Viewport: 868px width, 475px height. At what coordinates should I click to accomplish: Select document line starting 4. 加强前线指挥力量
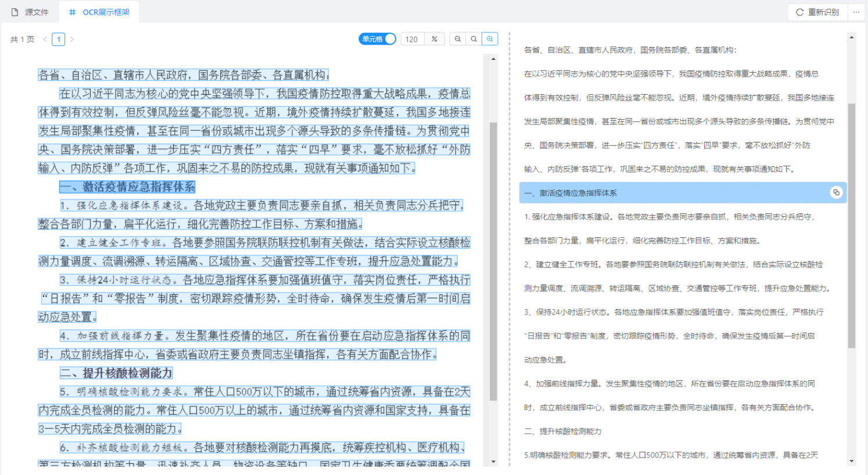[x=265, y=335]
